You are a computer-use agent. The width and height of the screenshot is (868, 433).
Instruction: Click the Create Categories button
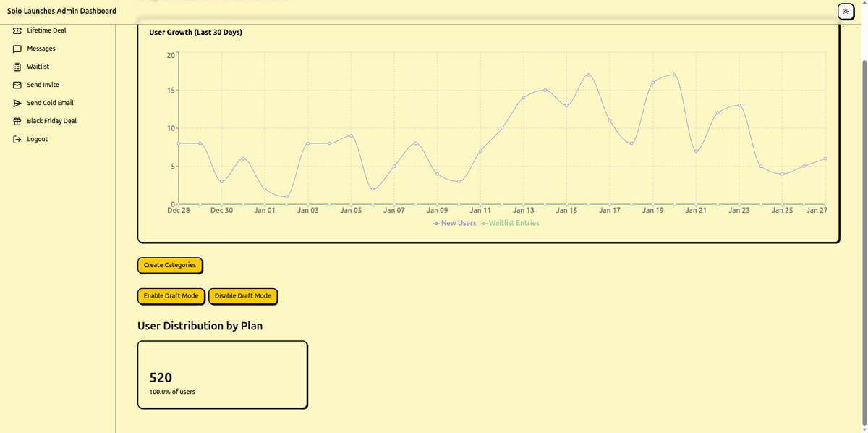tap(170, 265)
